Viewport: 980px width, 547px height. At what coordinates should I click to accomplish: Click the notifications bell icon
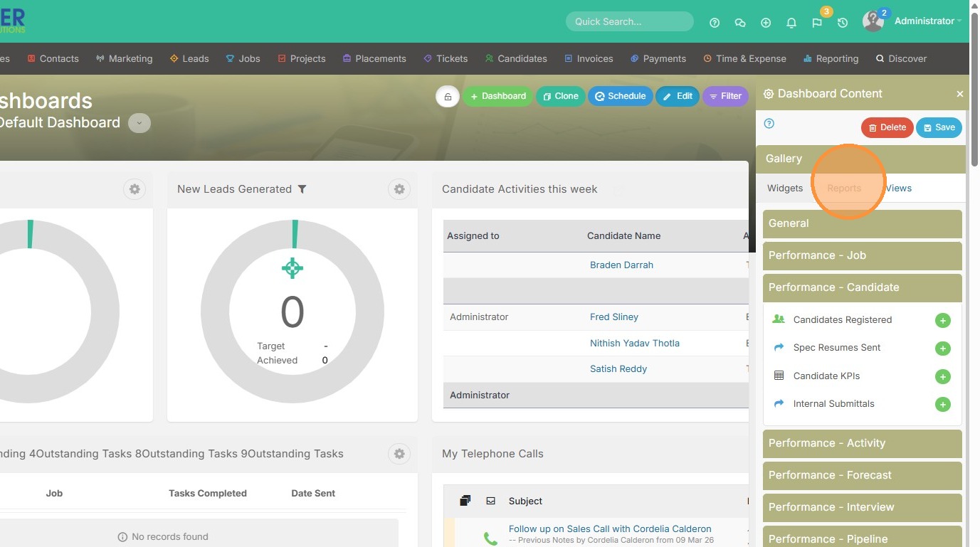791,23
